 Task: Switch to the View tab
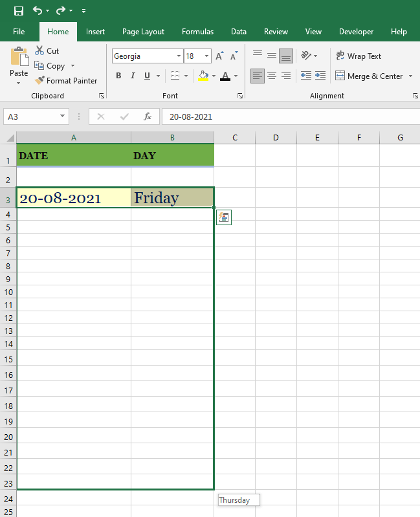click(313, 32)
